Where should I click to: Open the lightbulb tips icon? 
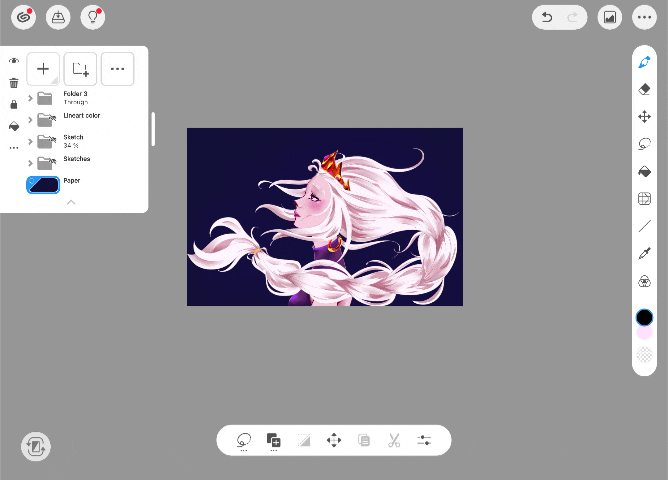[93, 17]
